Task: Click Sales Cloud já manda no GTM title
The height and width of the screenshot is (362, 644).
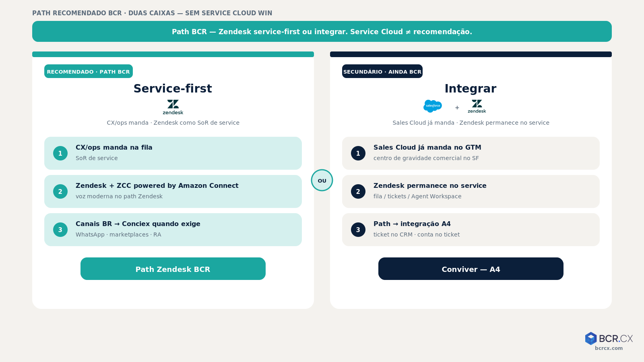Action: (x=427, y=148)
